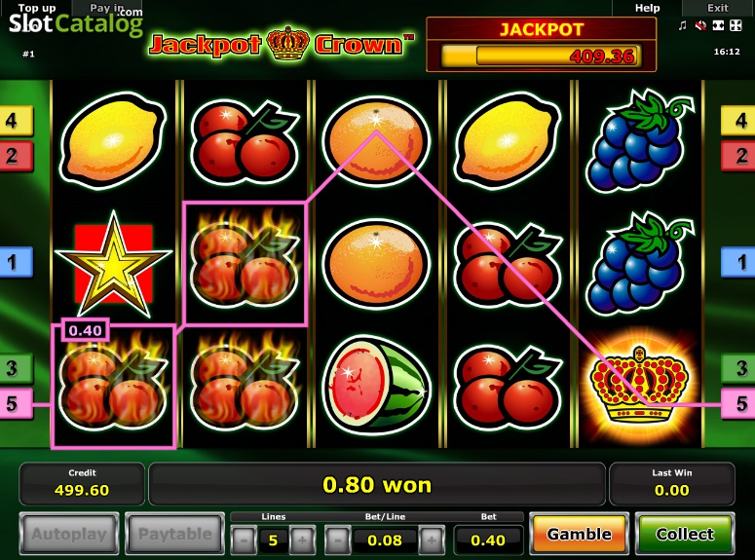Click the horizontal stretch screen icon
This screenshot has height=560, width=755.
pos(718,25)
